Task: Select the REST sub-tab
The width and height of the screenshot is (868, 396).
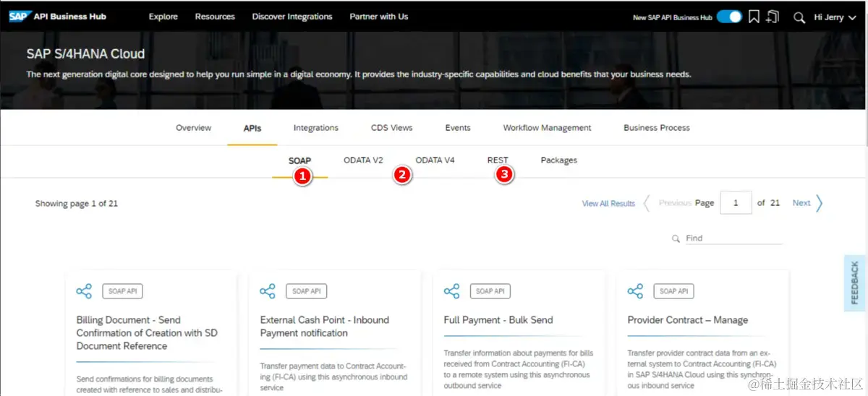Action: point(498,160)
